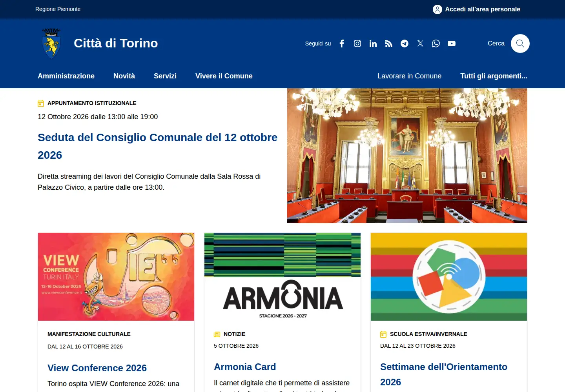
Task: Click the date 5 Ottobre 2026
Action: 236,346
